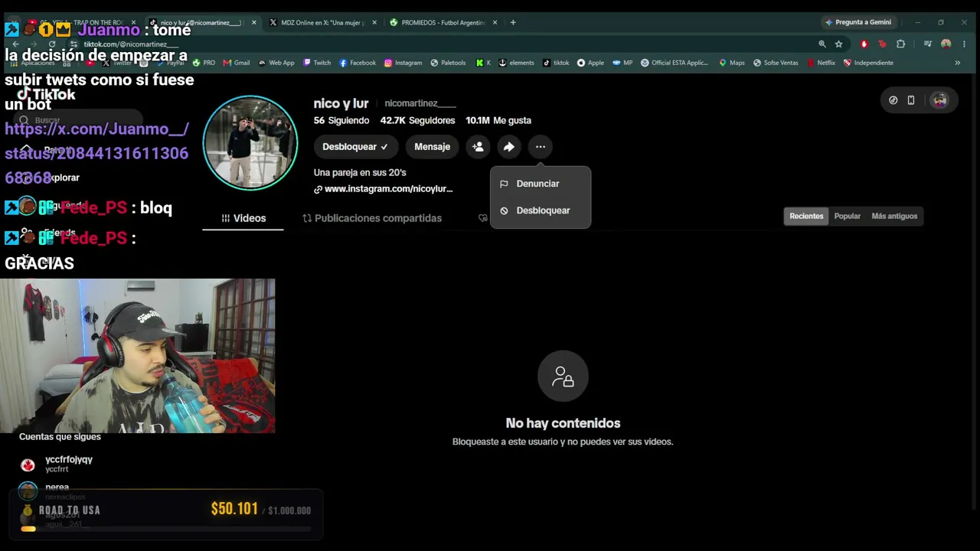Screen dimensions: 980x551
Task: Click the red Tp extension icon
Action: tap(882, 44)
